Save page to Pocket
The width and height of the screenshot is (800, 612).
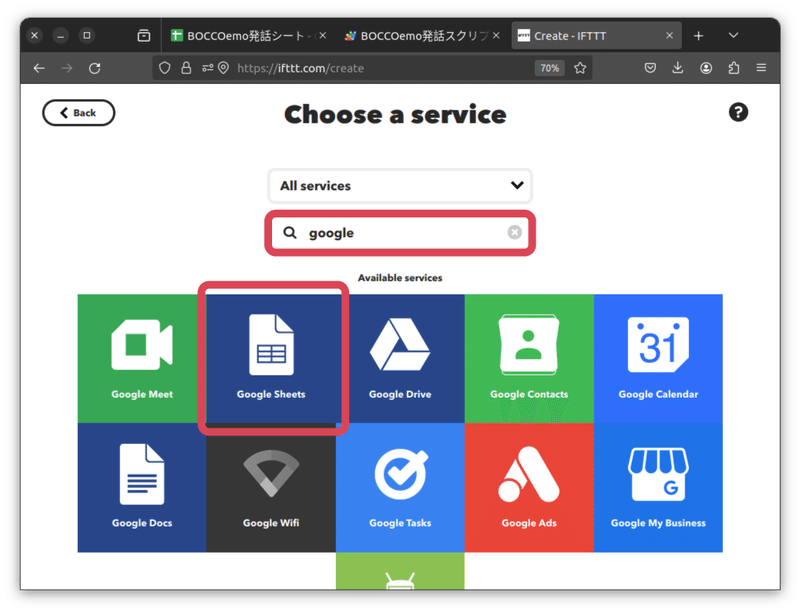click(x=650, y=68)
